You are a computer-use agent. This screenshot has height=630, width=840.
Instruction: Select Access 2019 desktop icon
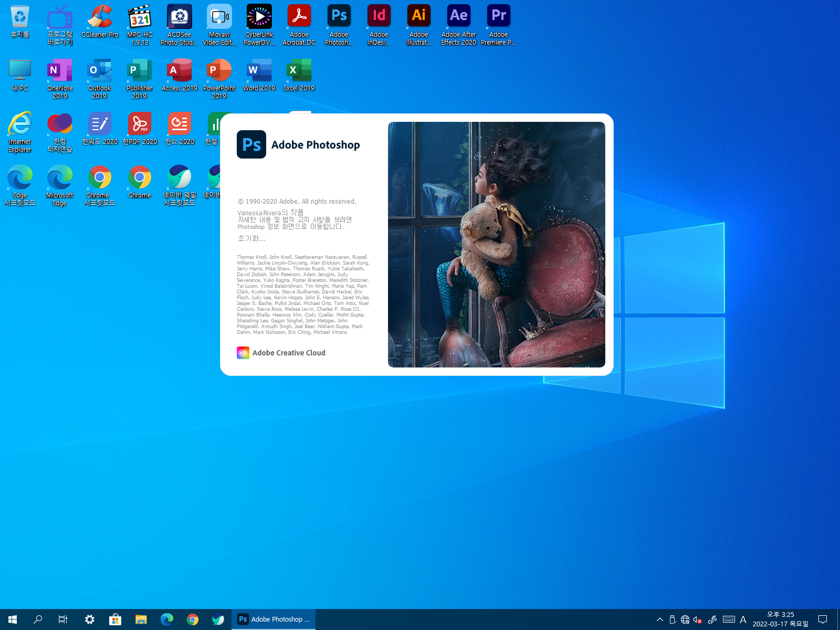pyautogui.click(x=180, y=76)
